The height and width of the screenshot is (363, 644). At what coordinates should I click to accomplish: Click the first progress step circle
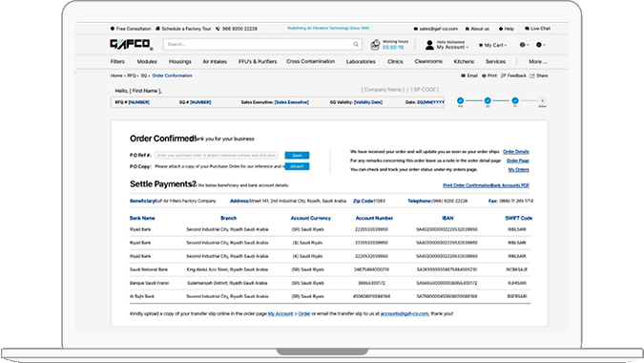pyautogui.click(x=460, y=100)
